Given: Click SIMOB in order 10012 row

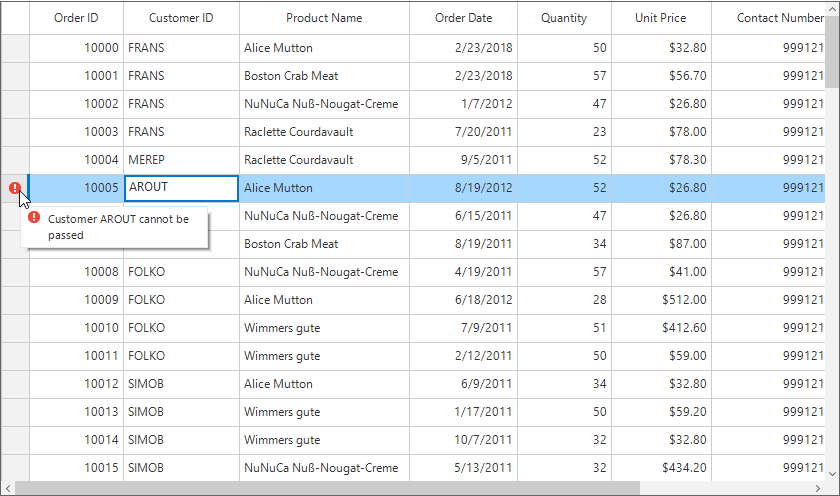Looking at the screenshot, I should click(182, 384).
